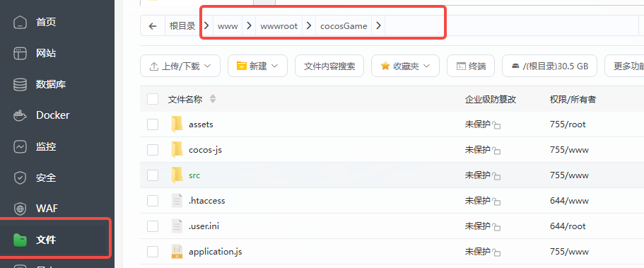Check the assets folder checkbox
This screenshot has width=644, height=268.
point(153,124)
